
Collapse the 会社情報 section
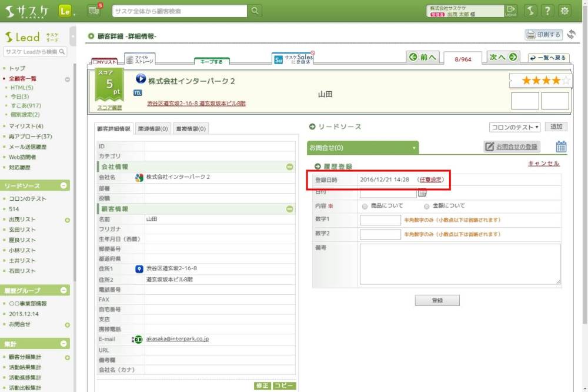tap(289, 167)
